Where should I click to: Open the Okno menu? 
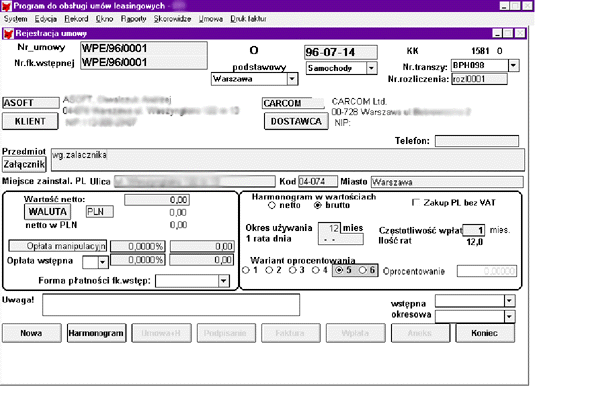[104, 19]
